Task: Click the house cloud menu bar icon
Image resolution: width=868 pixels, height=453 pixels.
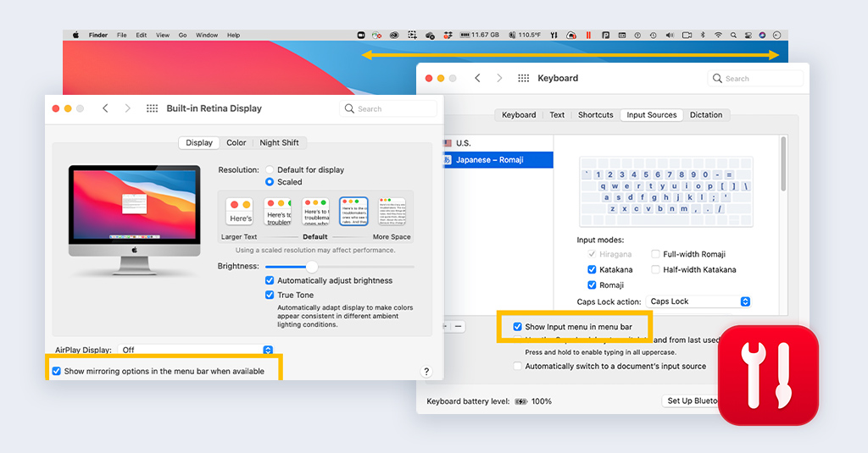Action: tap(571, 35)
